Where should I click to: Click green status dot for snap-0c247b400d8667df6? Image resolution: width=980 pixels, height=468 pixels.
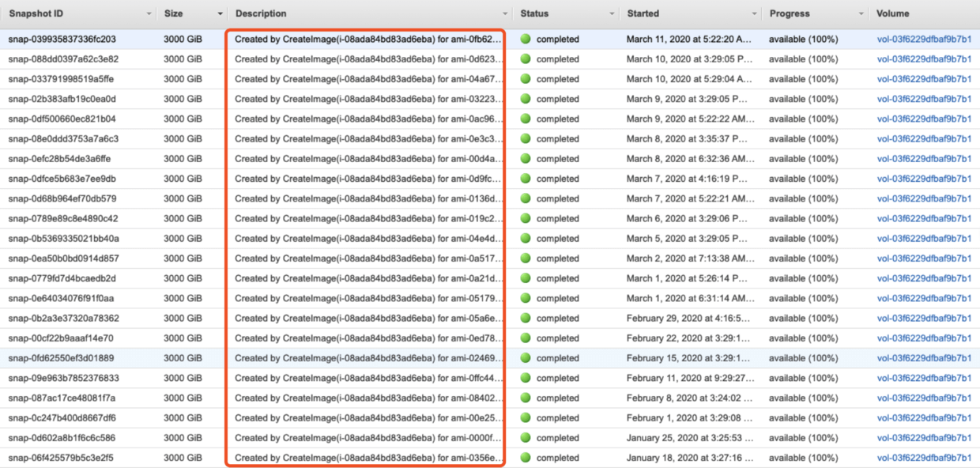[x=526, y=418]
